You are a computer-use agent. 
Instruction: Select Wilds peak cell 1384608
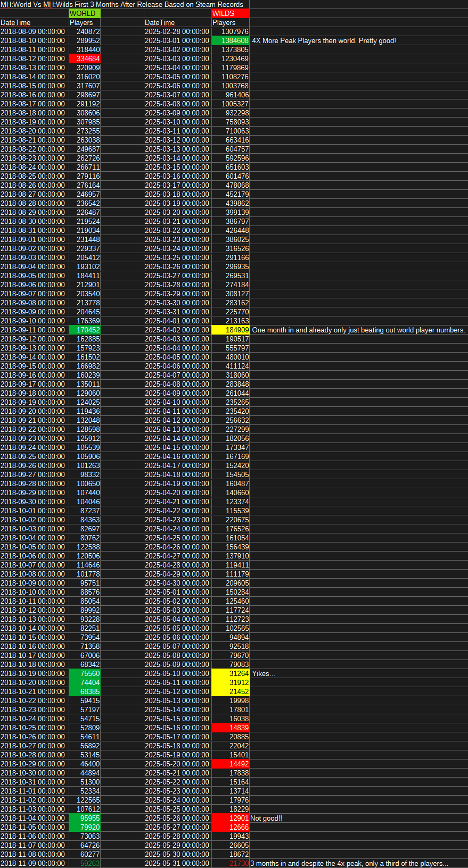click(x=231, y=40)
